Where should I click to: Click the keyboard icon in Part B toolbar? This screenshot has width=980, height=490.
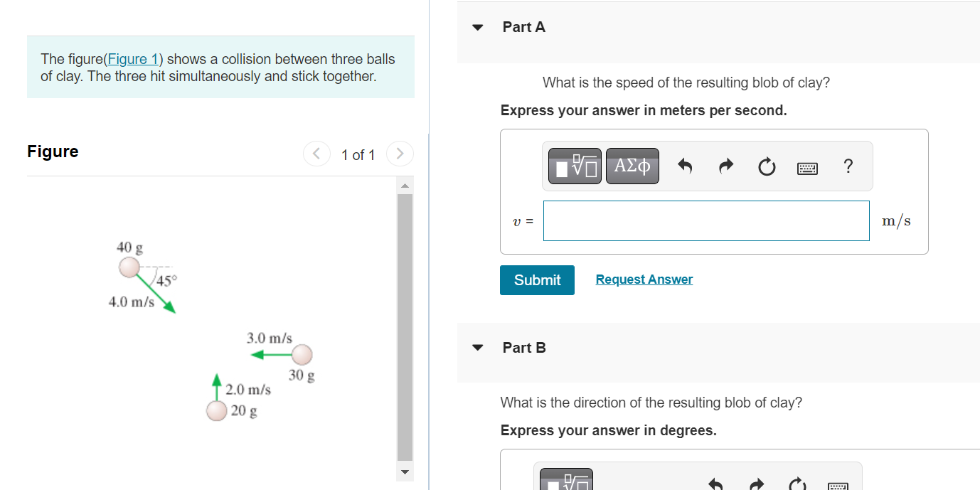(x=837, y=486)
